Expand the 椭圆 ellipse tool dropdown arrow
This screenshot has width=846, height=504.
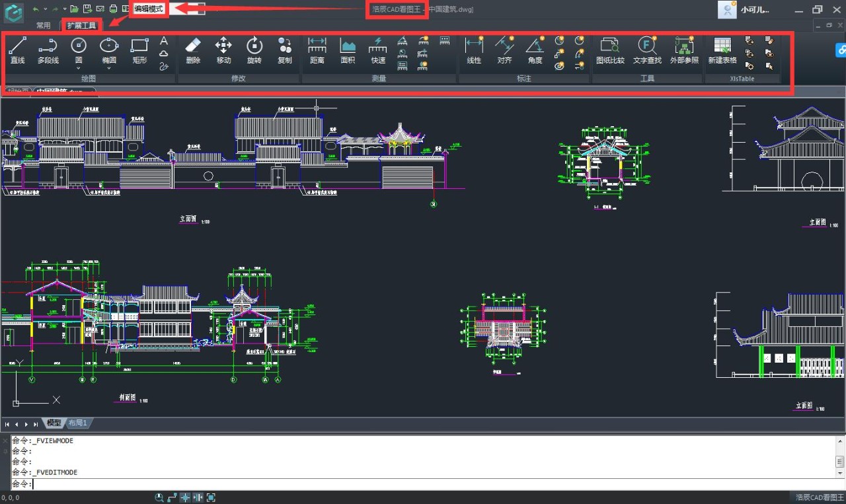click(x=109, y=67)
